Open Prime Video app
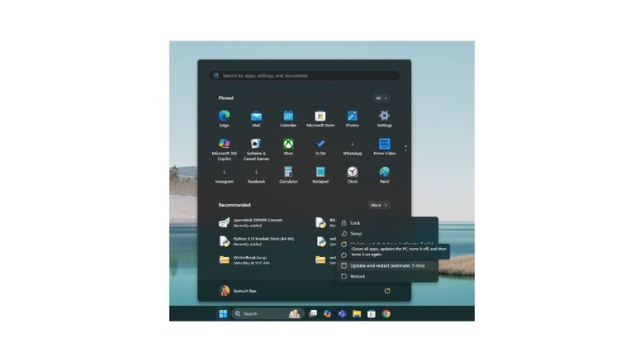Image resolution: width=644 pixels, height=362 pixels. tap(385, 146)
